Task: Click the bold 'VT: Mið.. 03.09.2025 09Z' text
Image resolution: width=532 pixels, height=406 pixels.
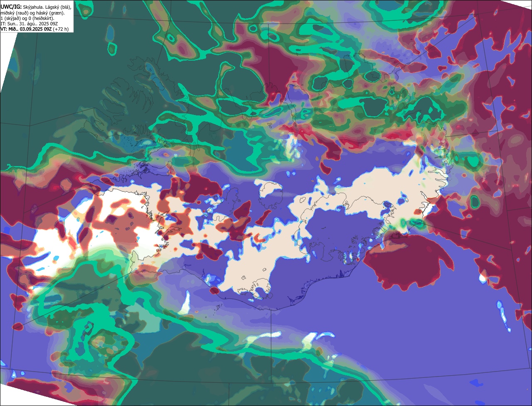Action: pos(26,29)
